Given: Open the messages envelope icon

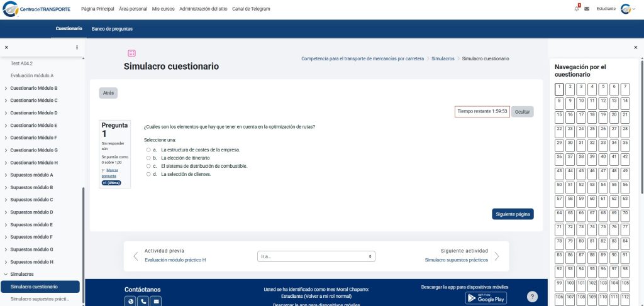Looking at the screenshot, I should (587, 9).
